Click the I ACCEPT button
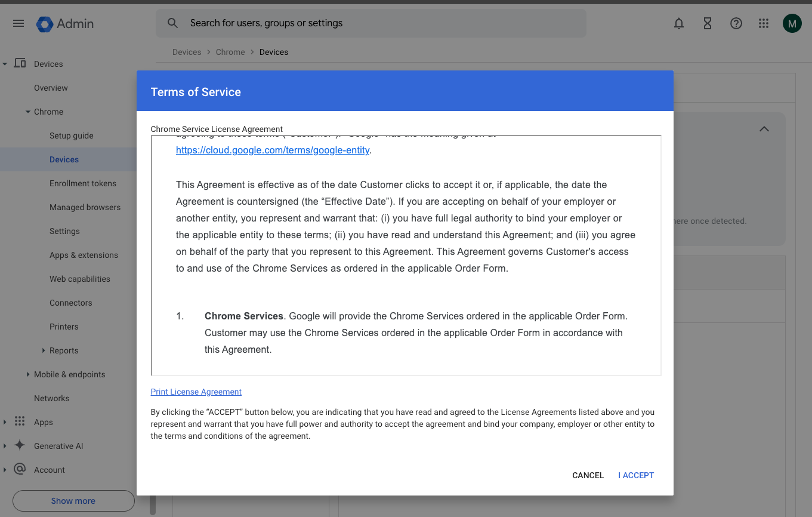This screenshot has height=517, width=812. click(x=636, y=475)
